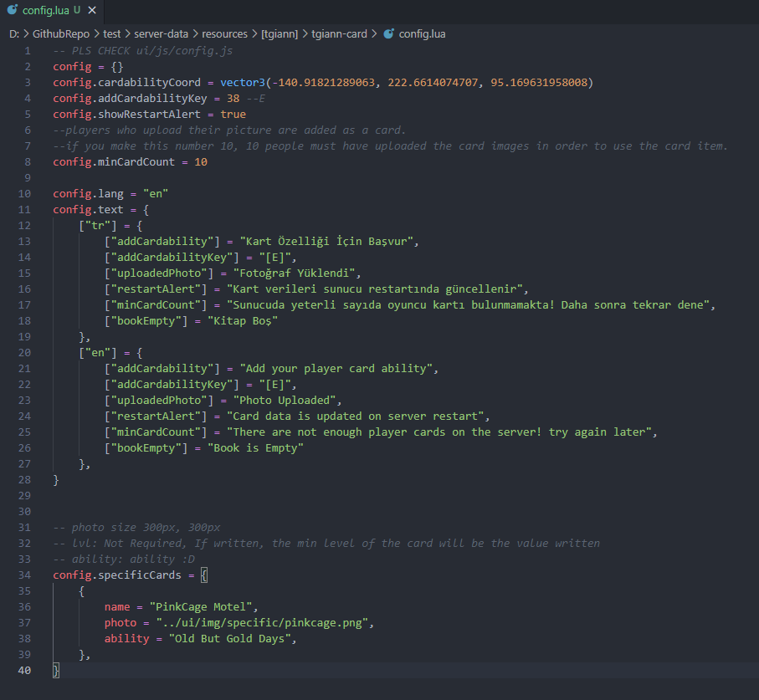Click the "Old But Gold Days" ability string
The height and width of the screenshot is (700, 759).
[233, 638]
